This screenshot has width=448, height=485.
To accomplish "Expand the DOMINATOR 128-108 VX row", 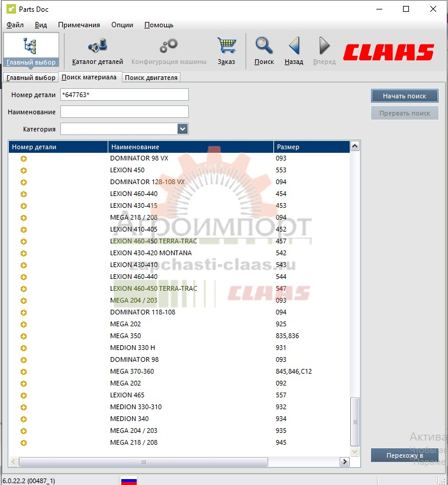I will click(x=24, y=182).
